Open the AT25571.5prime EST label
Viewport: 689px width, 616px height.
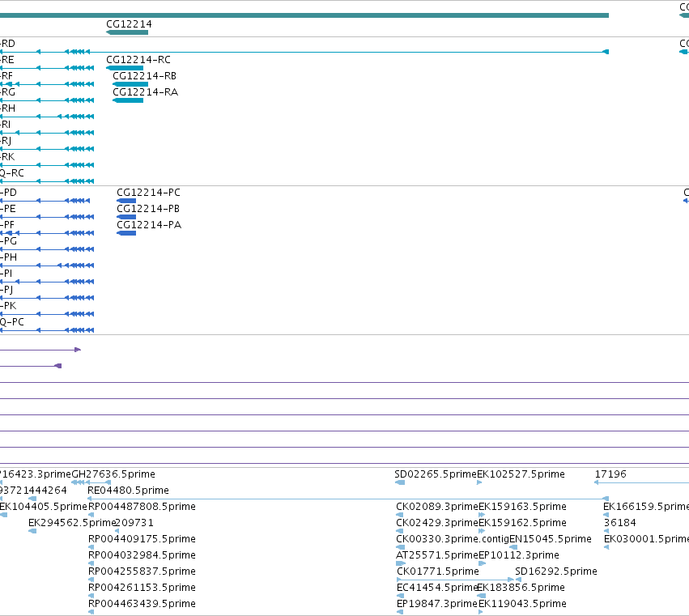[437, 555]
